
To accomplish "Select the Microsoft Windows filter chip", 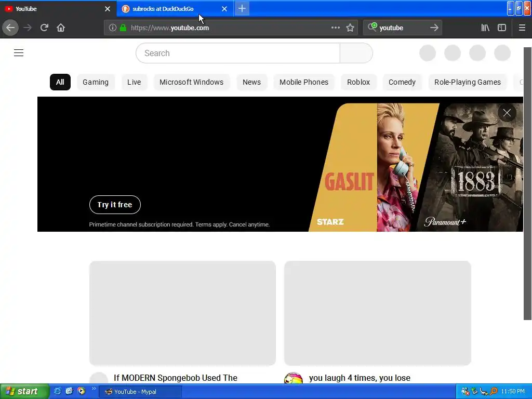I will pos(191,82).
